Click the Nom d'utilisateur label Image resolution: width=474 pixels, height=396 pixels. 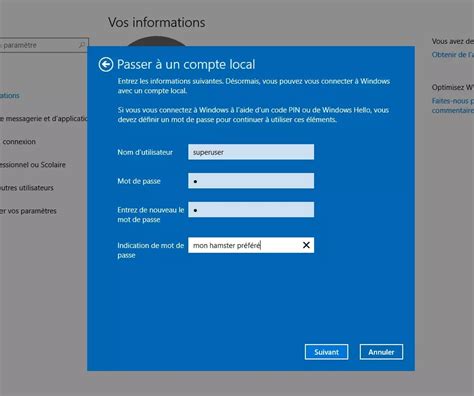(x=145, y=152)
